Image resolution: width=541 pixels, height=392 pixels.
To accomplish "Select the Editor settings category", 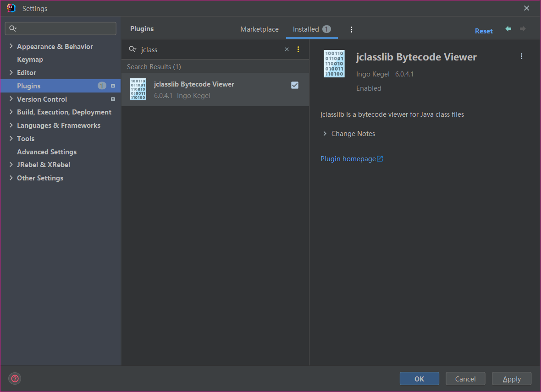I will [x=27, y=72].
